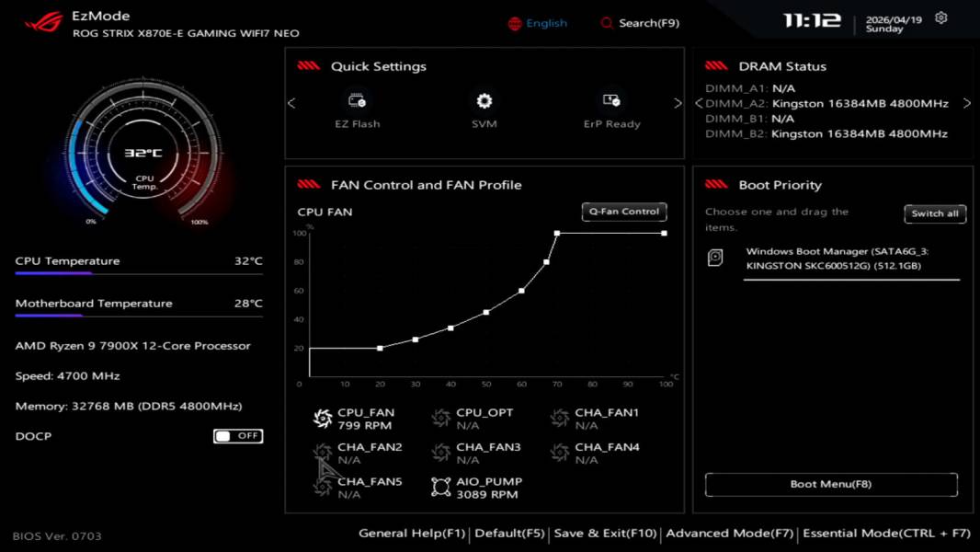Image resolution: width=980 pixels, height=552 pixels.
Task: Open Boot Menu(F8)
Action: point(831,484)
